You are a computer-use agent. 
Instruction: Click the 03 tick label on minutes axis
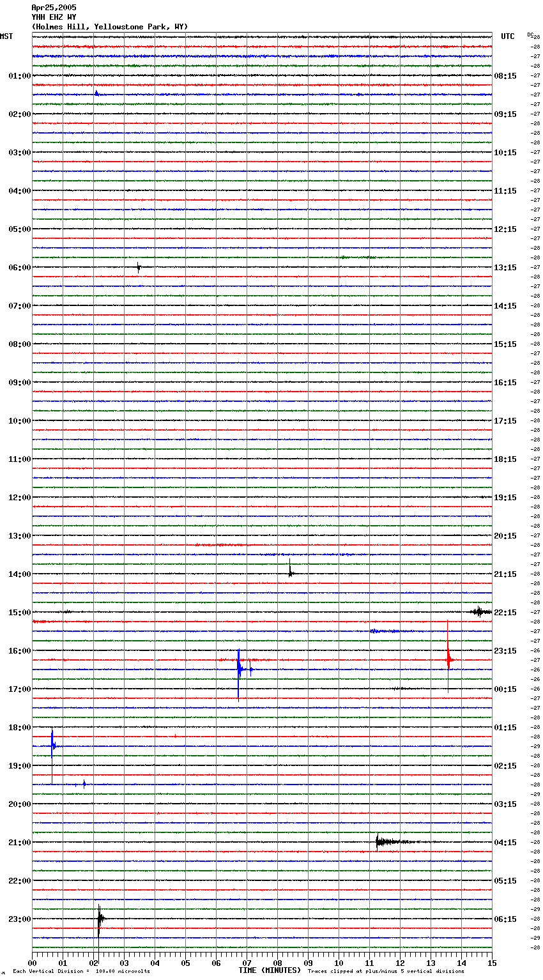tap(124, 963)
